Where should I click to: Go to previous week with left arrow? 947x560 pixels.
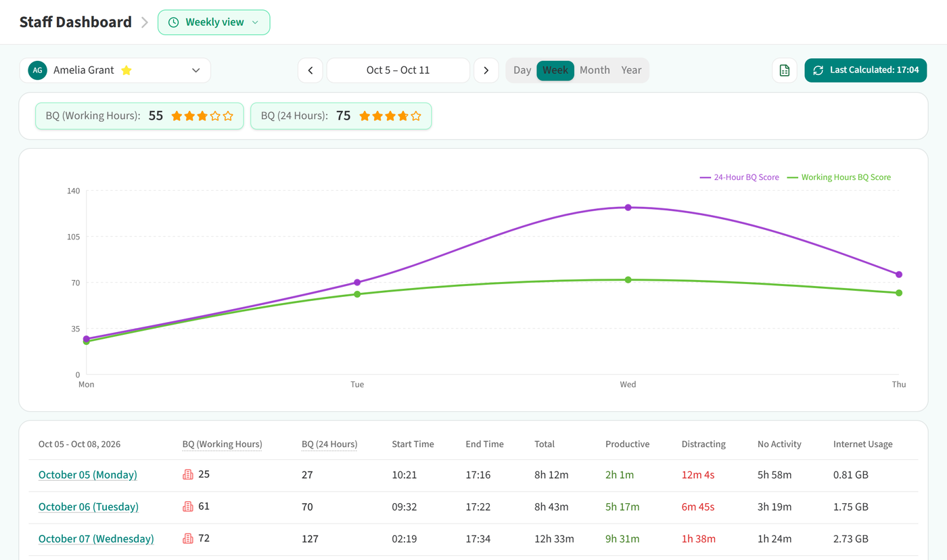click(310, 70)
